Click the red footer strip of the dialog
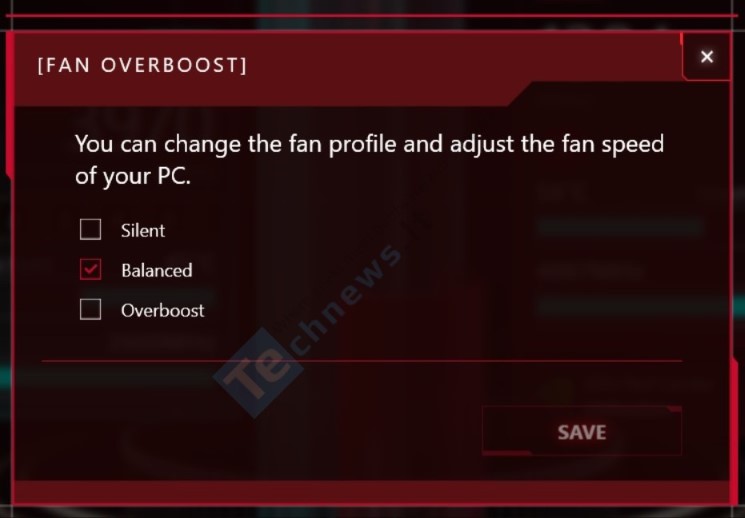Viewport: 745px width, 518px height. pyautogui.click(x=371, y=492)
